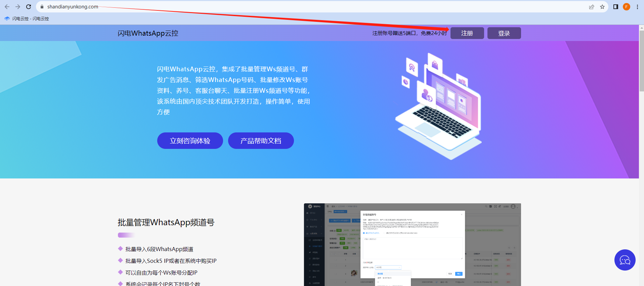Click the 闪电WhatsApp云控 site title

pos(148,33)
